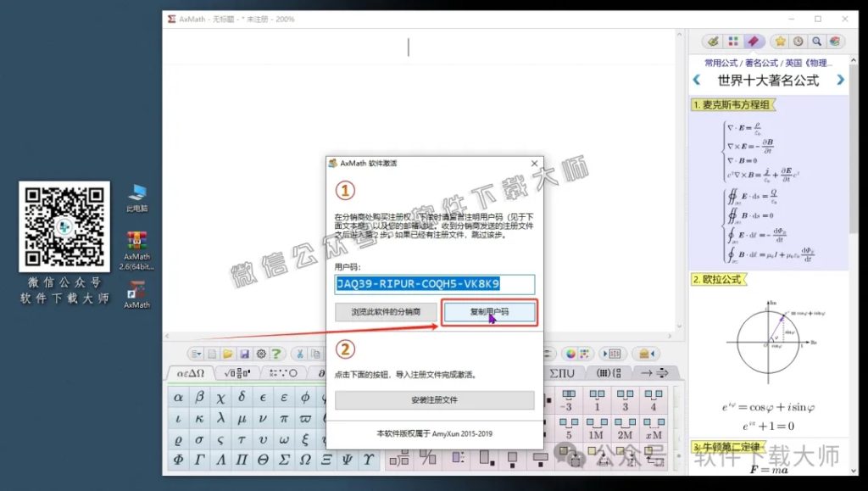Image resolution: width=868 pixels, height=491 pixels.
Task: Open the formula library books icon
Action: tap(833, 41)
